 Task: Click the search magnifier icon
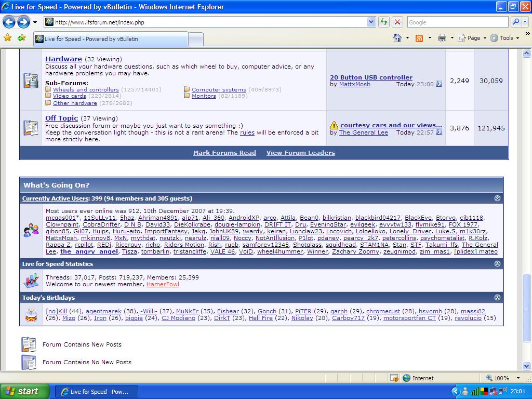pyautogui.click(x=516, y=22)
